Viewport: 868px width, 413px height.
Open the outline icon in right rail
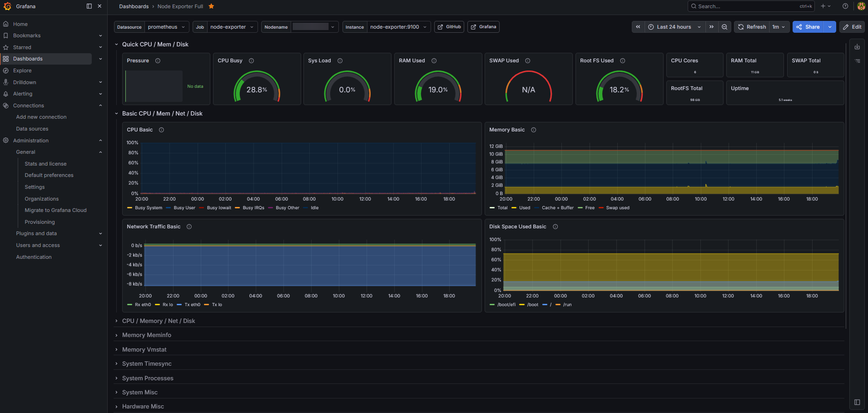pos(857,61)
